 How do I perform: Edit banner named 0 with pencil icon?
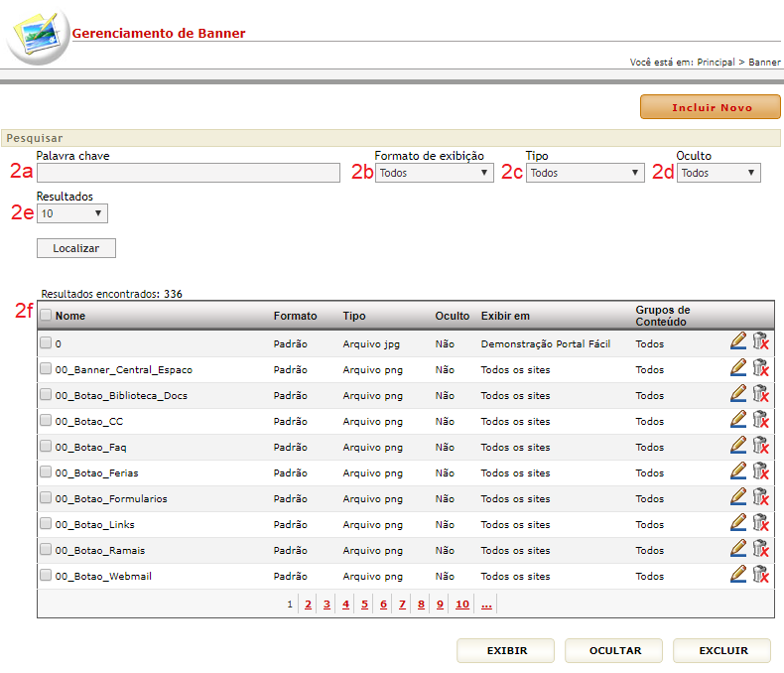(738, 341)
